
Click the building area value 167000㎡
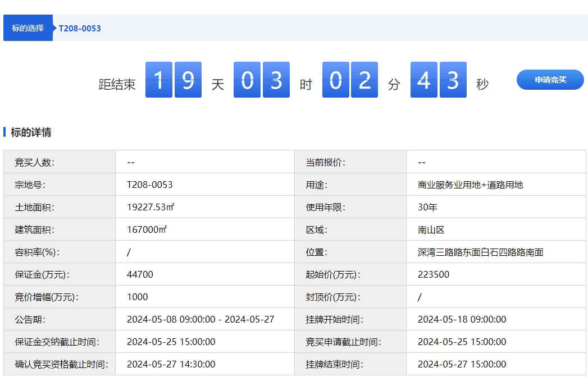pos(147,229)
